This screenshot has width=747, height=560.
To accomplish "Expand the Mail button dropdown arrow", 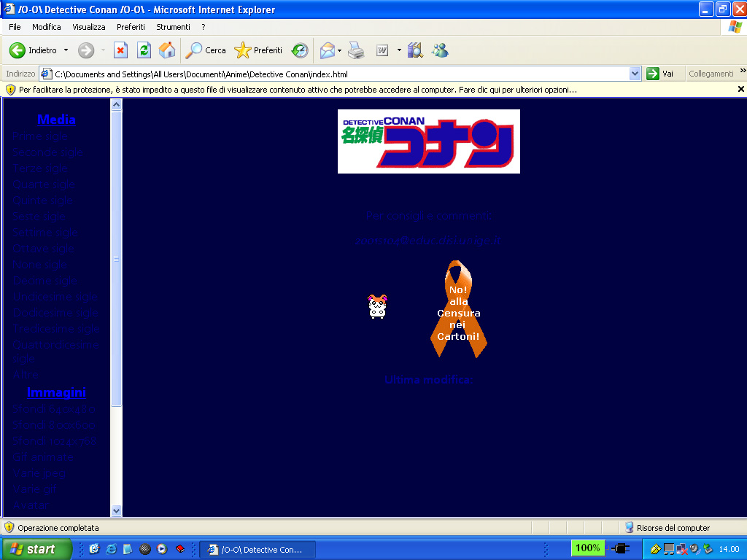I will (x=340, y=50).
